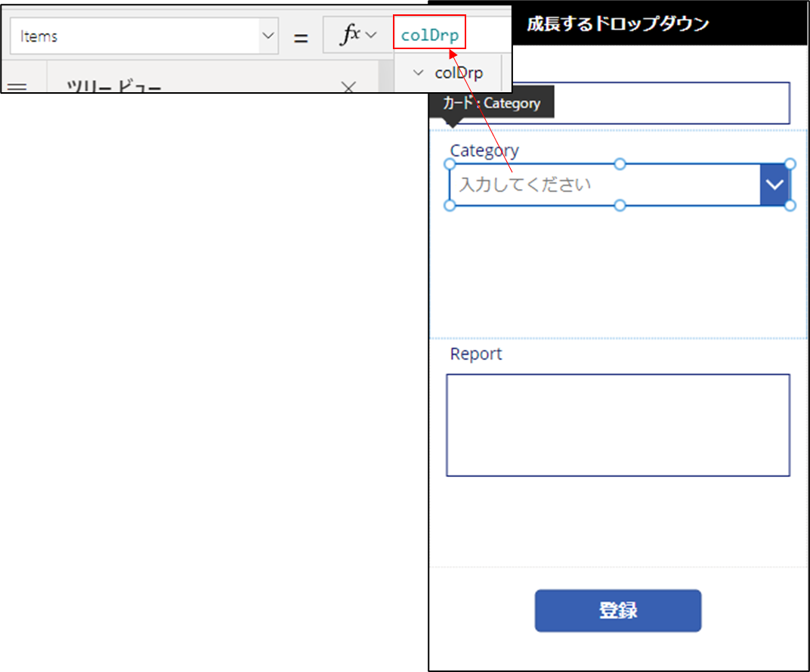The height and width of the screenshot is (672, 810).
Task: Click the colDrp text in the suggestion row
Action: point(459,73)
